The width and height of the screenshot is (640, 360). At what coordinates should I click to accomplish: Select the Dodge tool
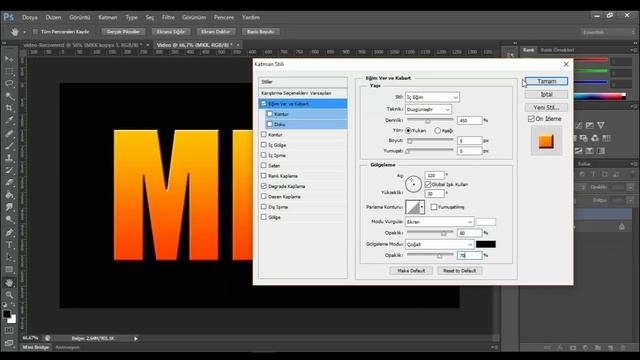click(x=9, y=220)
